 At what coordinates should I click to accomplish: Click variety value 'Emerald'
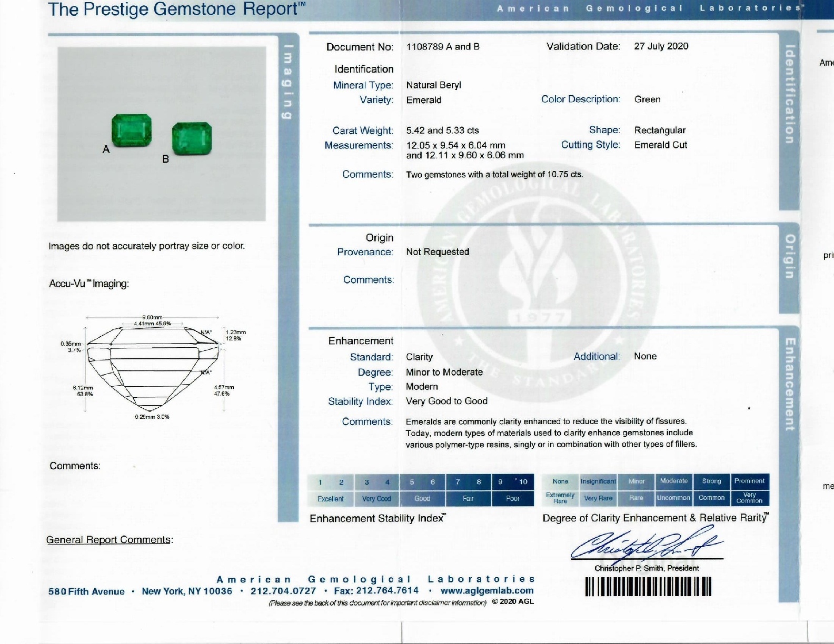pos(424,100)
